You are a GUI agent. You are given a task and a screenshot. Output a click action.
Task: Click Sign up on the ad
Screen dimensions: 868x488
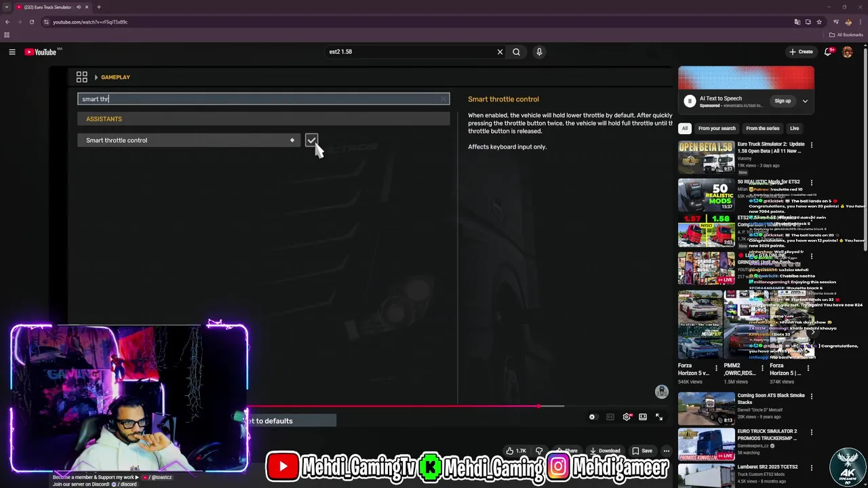783,101
